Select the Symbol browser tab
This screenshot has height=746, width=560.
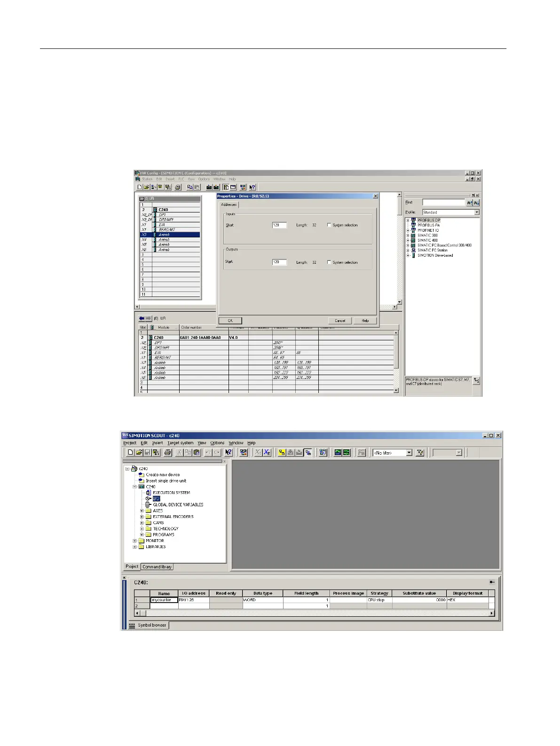[x=148, y=625]
